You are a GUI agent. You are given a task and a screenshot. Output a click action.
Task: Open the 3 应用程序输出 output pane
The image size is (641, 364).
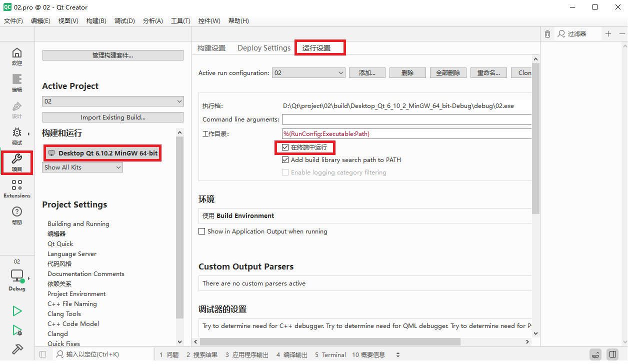(246, 354)
